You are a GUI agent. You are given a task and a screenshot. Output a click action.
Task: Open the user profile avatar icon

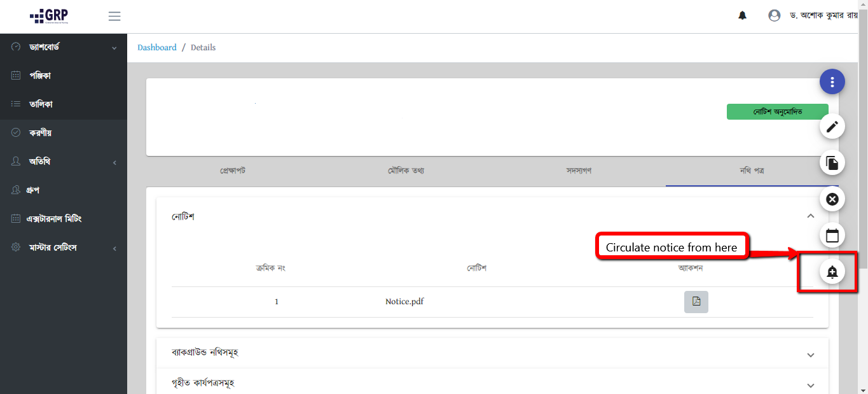coord(774,15)
